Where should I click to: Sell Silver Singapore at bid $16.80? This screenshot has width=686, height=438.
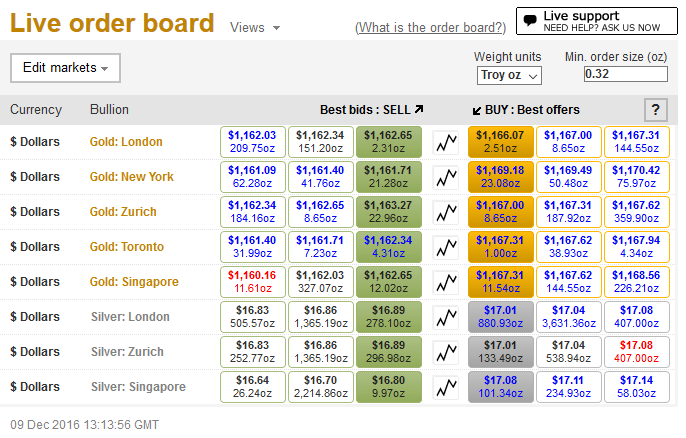[388, 387]
